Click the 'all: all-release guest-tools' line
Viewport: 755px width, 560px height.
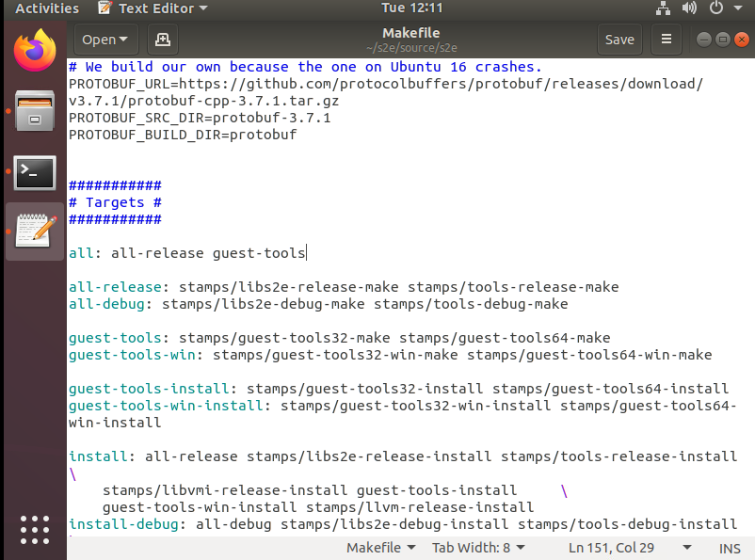[x=186, y=253]
